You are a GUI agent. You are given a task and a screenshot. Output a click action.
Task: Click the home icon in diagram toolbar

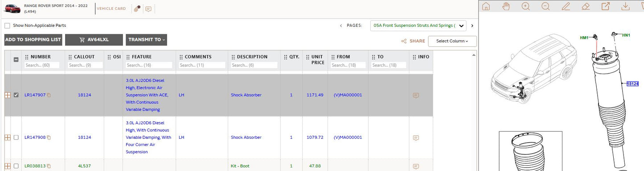click(x=486, y=6)
